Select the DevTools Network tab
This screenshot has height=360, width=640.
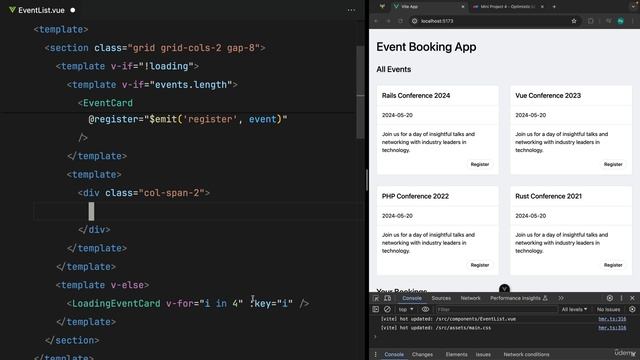470,298
